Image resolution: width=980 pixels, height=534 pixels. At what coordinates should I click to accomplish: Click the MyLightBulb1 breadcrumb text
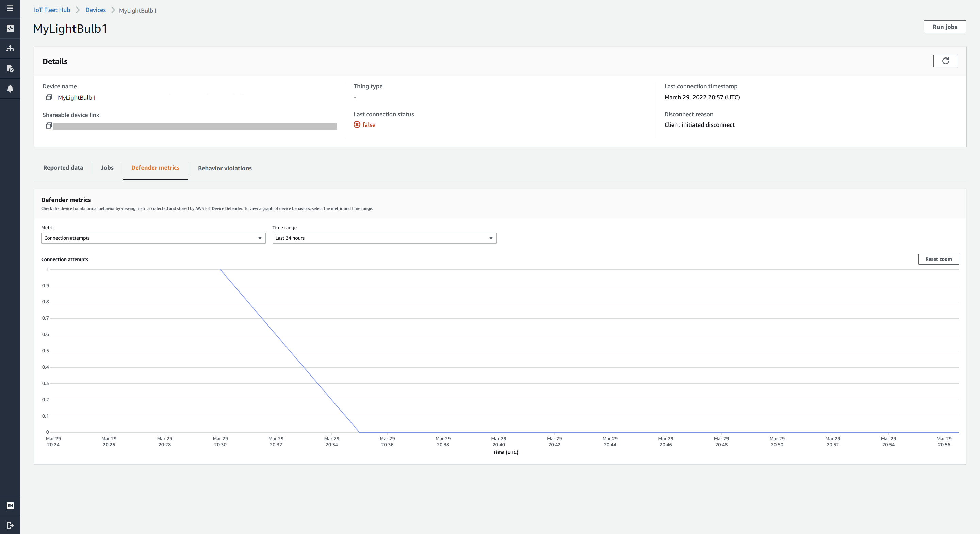pos(138,10)
